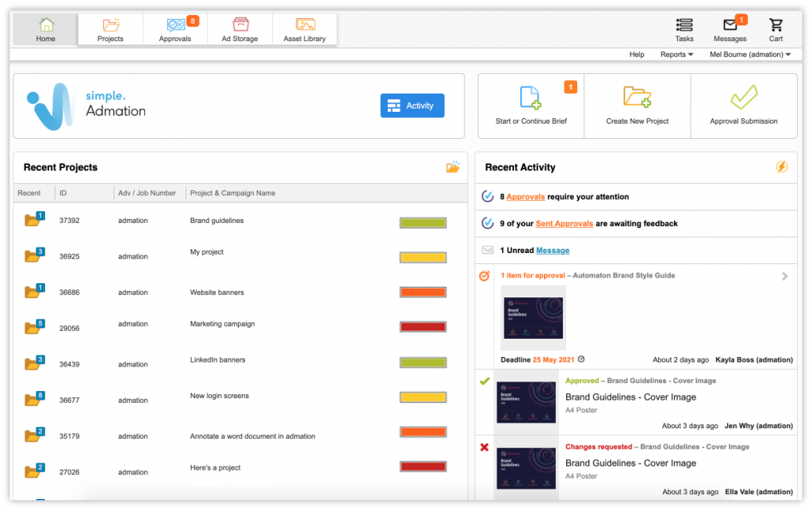Open the Reports dropdown
The height and width of the screenshot is (510, 812).
[x=676, y=54]
